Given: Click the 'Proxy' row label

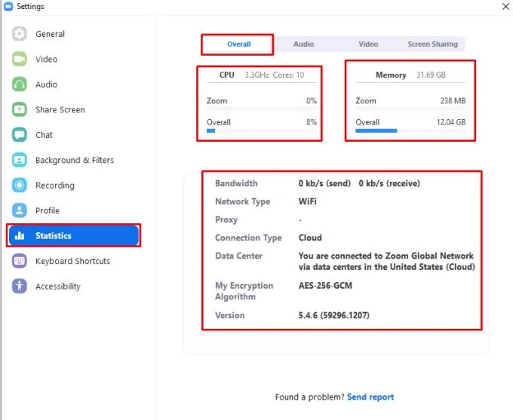Looking at the screenshot, I should coord(226,220).
